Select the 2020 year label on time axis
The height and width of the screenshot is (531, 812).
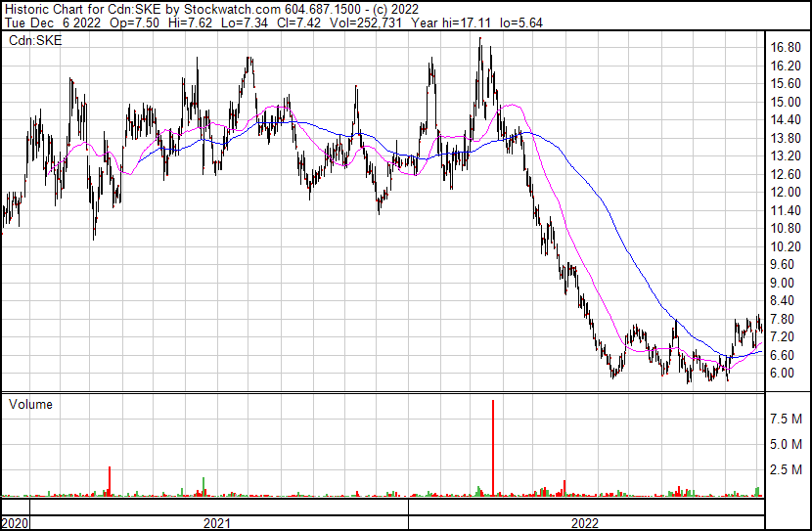pyautogui.click(x=15, y=523)
